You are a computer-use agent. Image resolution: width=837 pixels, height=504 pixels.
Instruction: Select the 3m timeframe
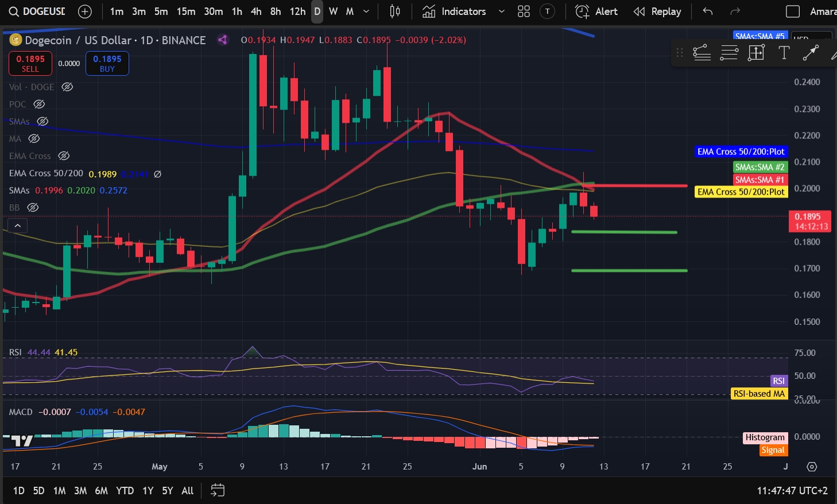(x=138, y=11)
